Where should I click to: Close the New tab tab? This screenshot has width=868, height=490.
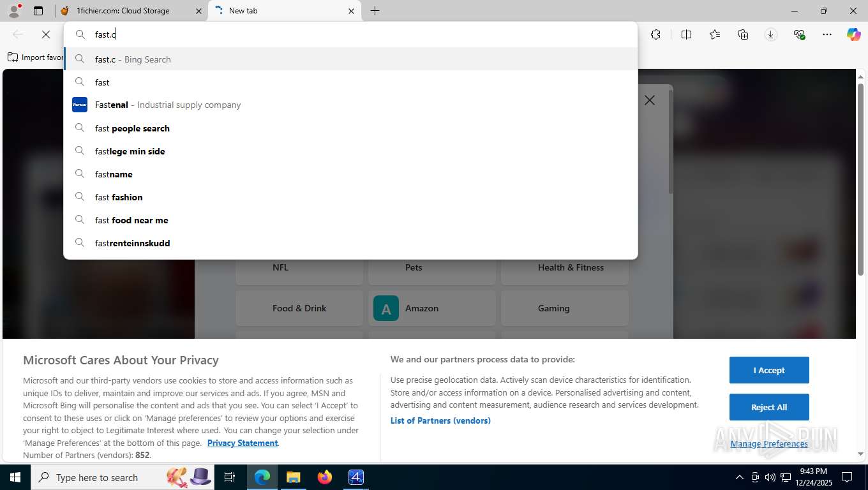[x=351, y=11]
